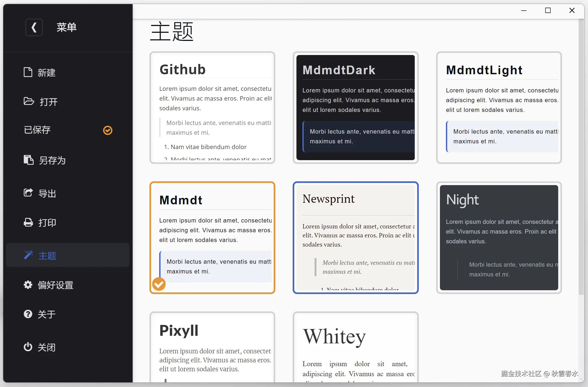The height and width of the screenshot is (387, 588).
Task: Select the Newsprint theme preview
Action: [355, 237]
